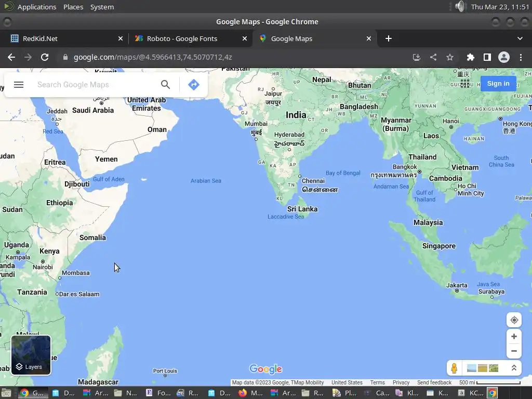This screenshot has height=399, width=532.
Task: Go back in Chrome
Action: click(x=11, y=57)
